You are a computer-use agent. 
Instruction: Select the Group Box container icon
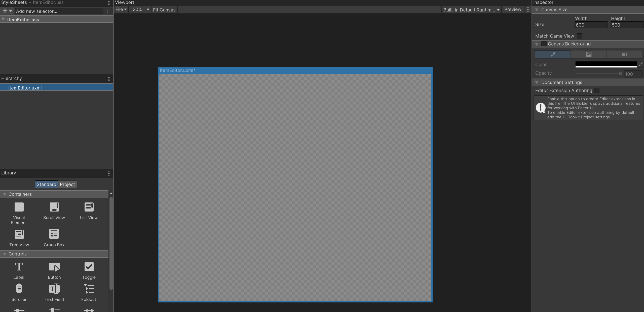coord(54,234)
